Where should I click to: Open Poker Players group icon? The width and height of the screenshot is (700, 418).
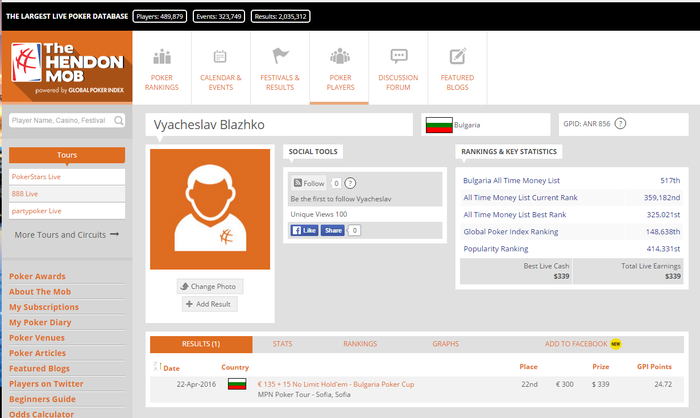[x=340, y=56]
